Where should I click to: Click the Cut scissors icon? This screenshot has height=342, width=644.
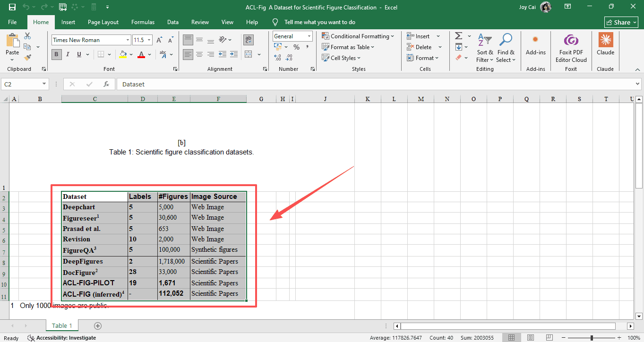pos(27,36)
